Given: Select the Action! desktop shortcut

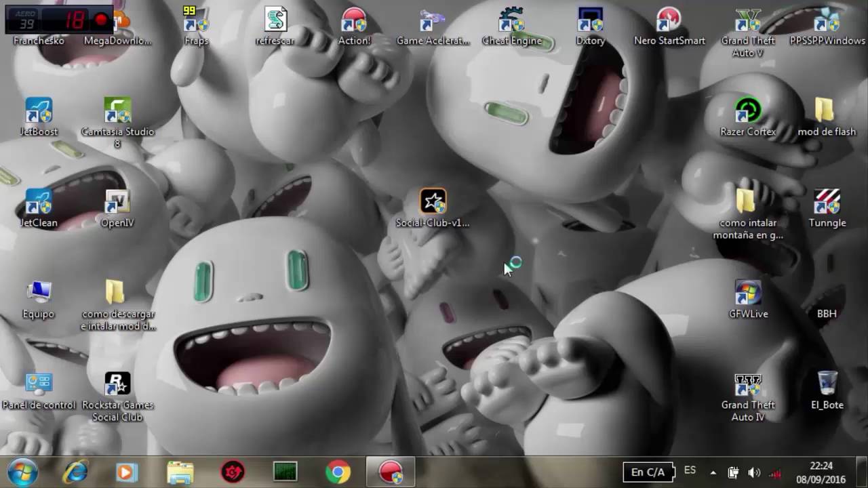Looking at the screenshot, I should click(x=354, y=26).
